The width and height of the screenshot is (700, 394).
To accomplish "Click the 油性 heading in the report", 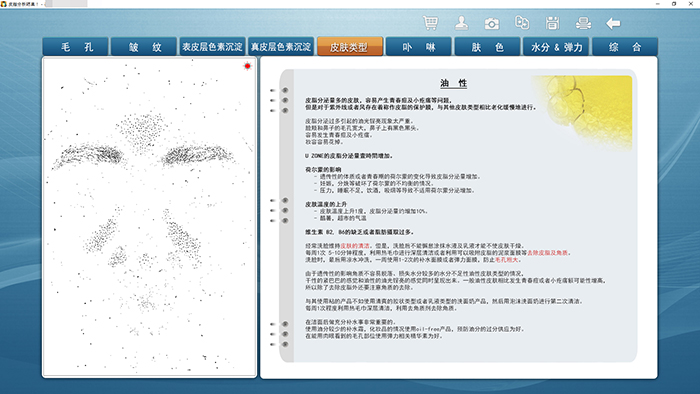I will 454,83.
